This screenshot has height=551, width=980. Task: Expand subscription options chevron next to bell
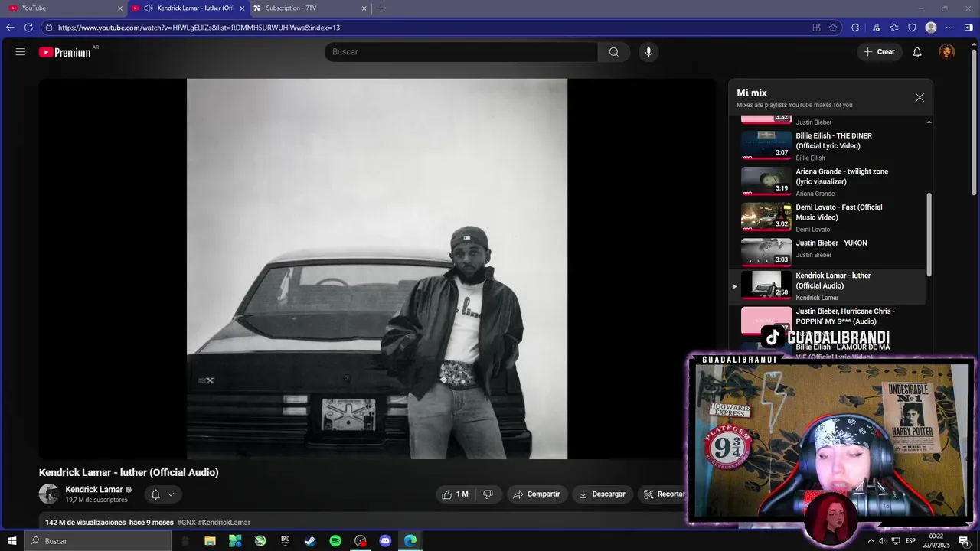click(171, 494)
